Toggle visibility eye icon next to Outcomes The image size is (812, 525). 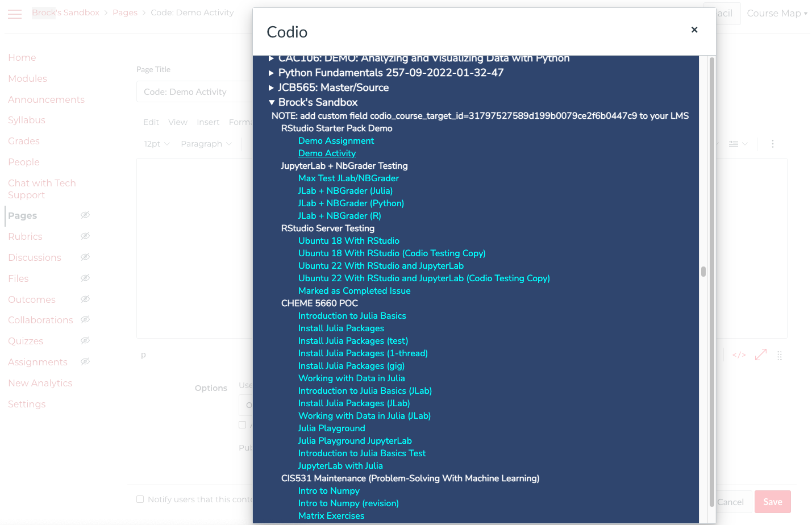click(85, 299)
